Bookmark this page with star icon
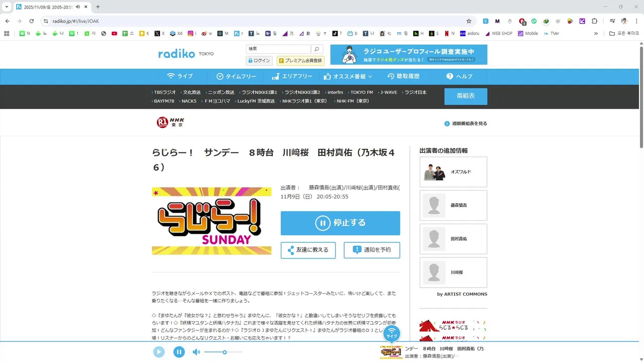The height and width of the screenshot is (362, 644). point(469,21)
